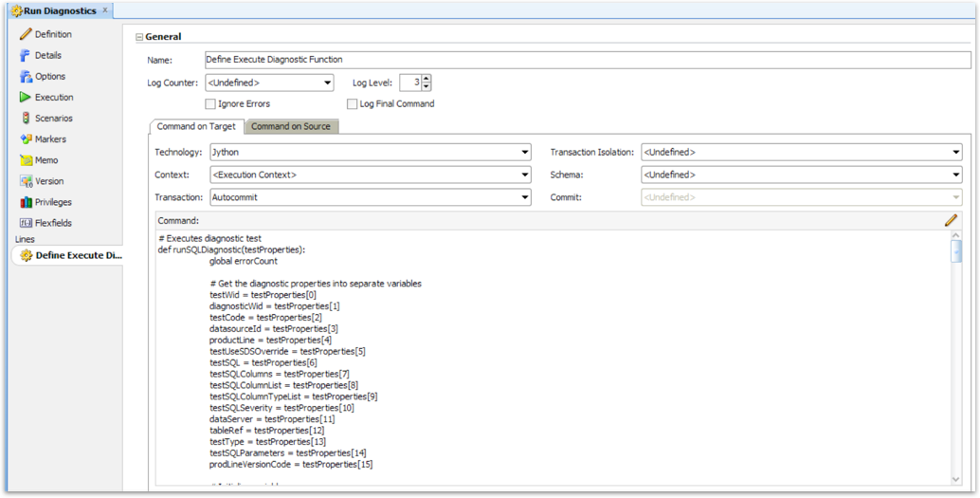
Task: Open the Transaction Autocommit dropdown
Action: [x=371, y=197]
